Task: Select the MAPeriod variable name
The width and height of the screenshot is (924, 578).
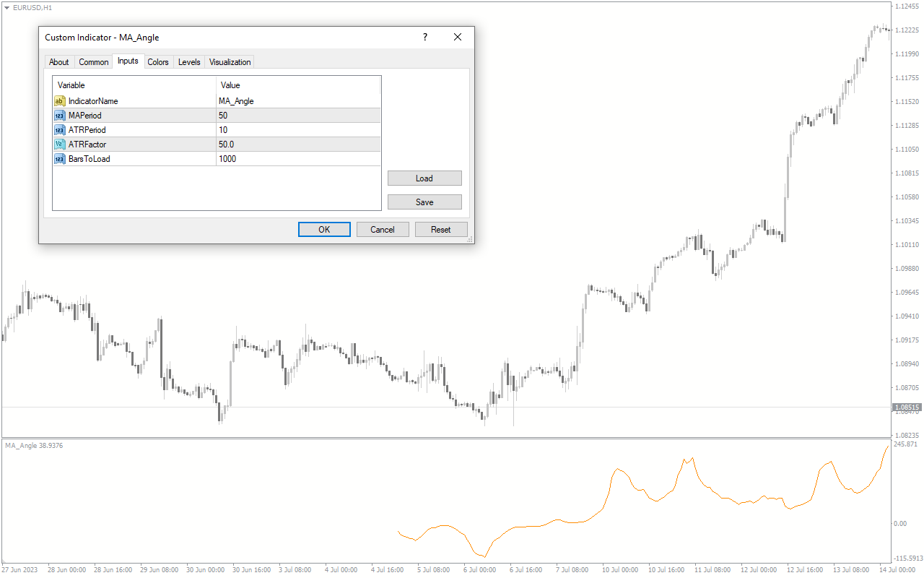Action: coord(85,116)
